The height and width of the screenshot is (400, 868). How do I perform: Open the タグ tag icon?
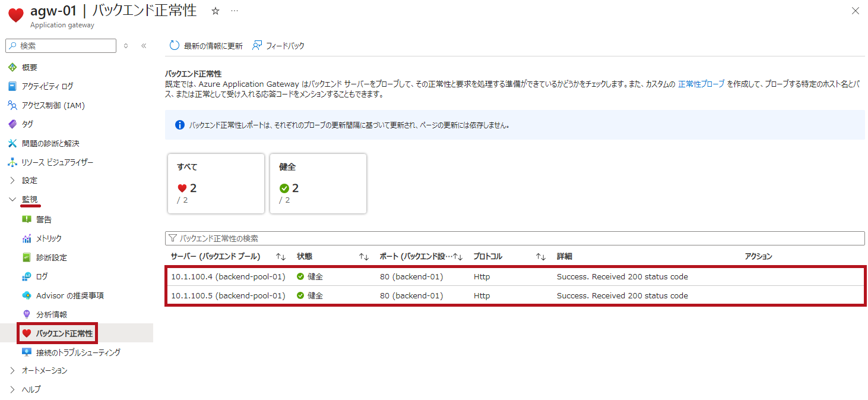pyautogui.click(x=12, y=124)
